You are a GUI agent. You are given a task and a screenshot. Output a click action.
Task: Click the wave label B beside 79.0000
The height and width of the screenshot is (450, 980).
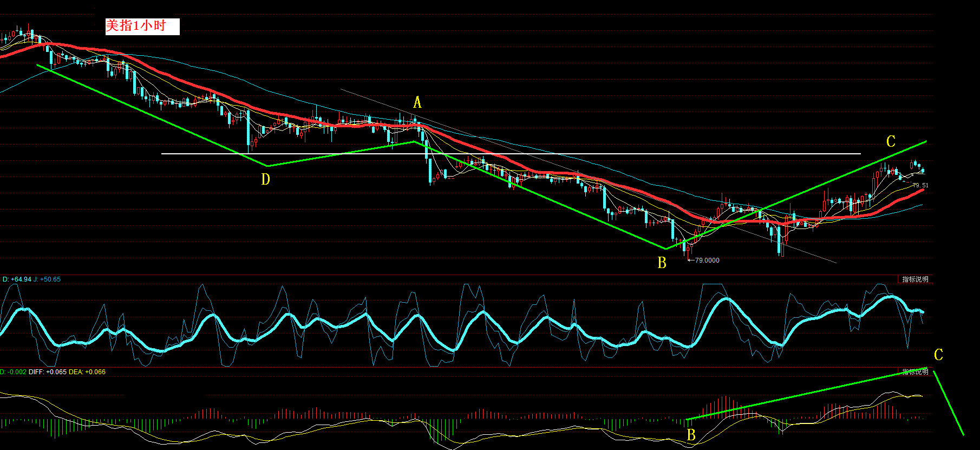coord(662,263)
